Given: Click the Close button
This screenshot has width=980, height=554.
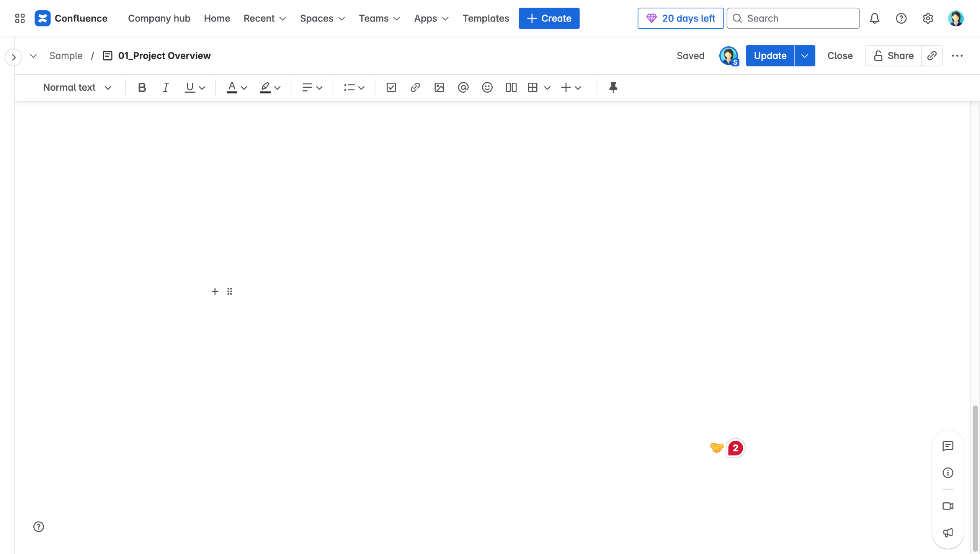Looking at the screenshot, I should [x=840, y=56].
